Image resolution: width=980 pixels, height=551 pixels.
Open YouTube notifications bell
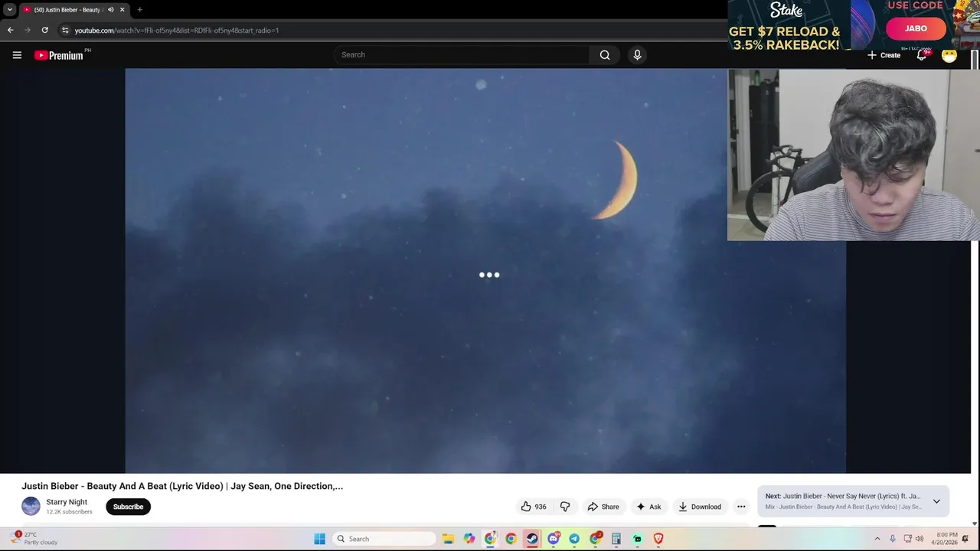922,55
